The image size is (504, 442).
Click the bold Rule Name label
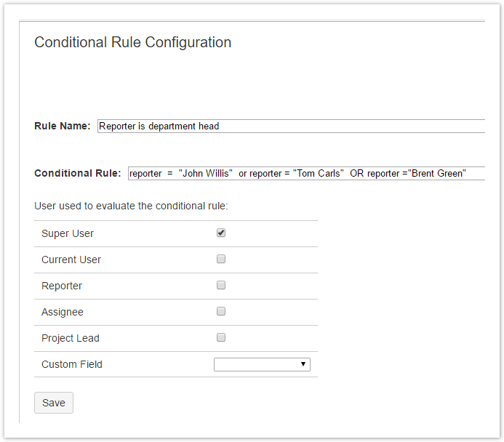[63, 126]
